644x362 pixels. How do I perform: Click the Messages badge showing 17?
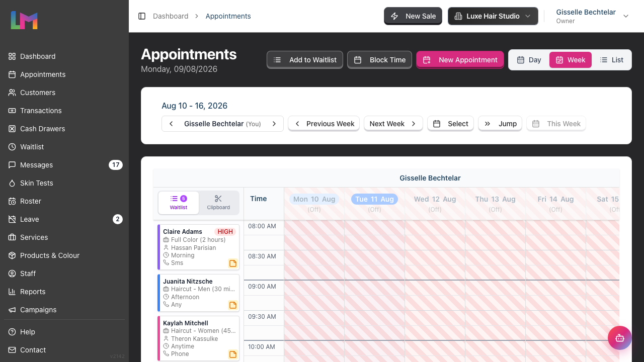click(116, 165)
